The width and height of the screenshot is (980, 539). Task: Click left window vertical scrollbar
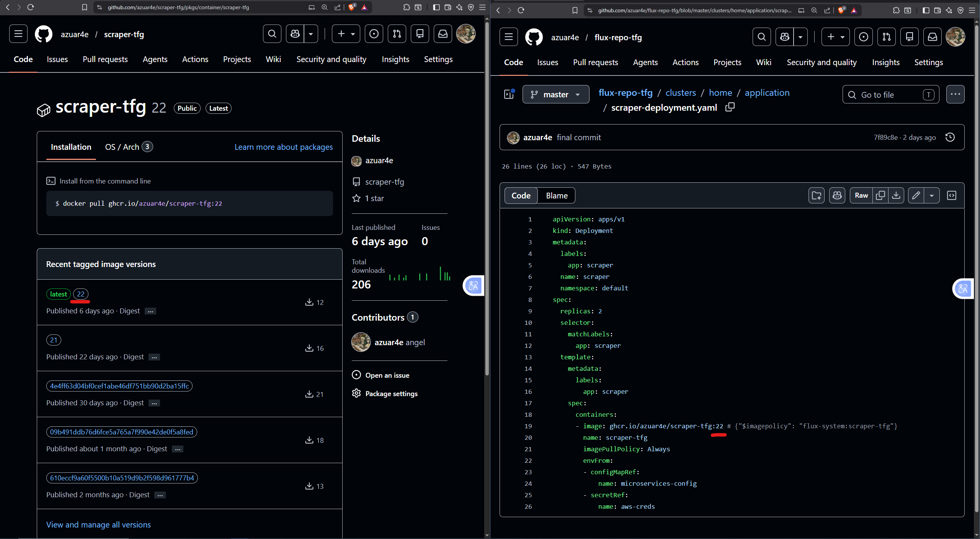(x=487, y=199)
